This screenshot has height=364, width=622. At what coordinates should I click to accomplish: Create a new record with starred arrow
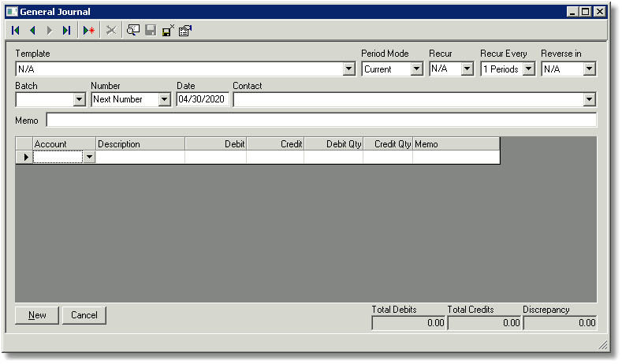[x=89, y=30]
